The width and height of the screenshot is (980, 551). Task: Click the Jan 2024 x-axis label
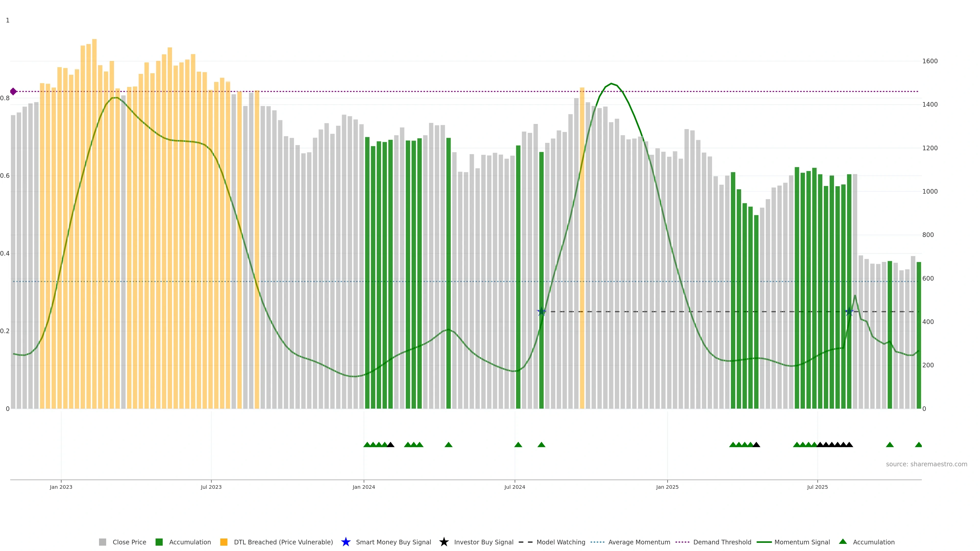(363, 487)
